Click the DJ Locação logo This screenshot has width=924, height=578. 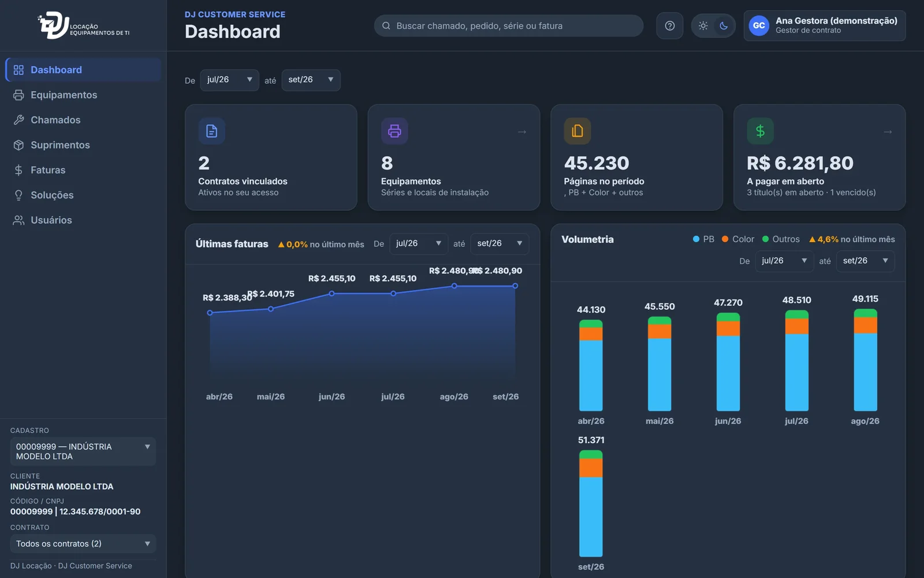point(84,25)
